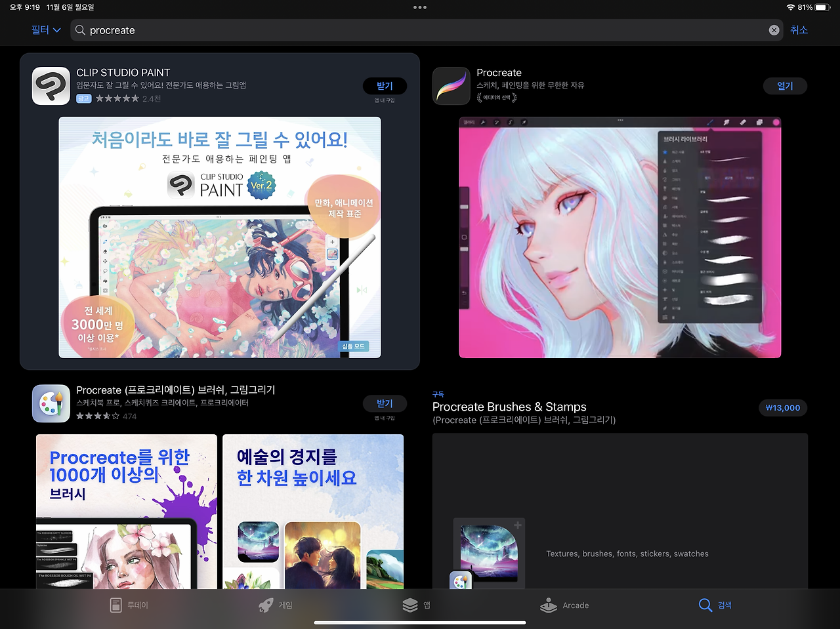Select the 검색 search tab

point(715,605)
